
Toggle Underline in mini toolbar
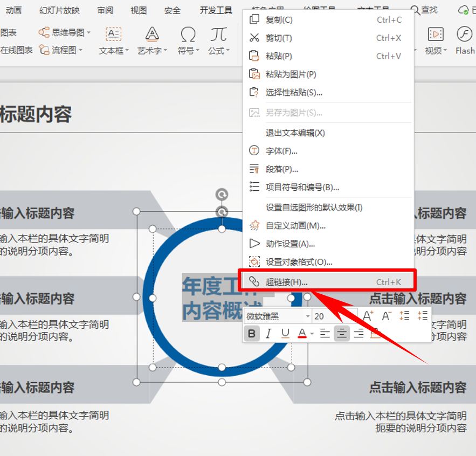[x=285, y=333]
